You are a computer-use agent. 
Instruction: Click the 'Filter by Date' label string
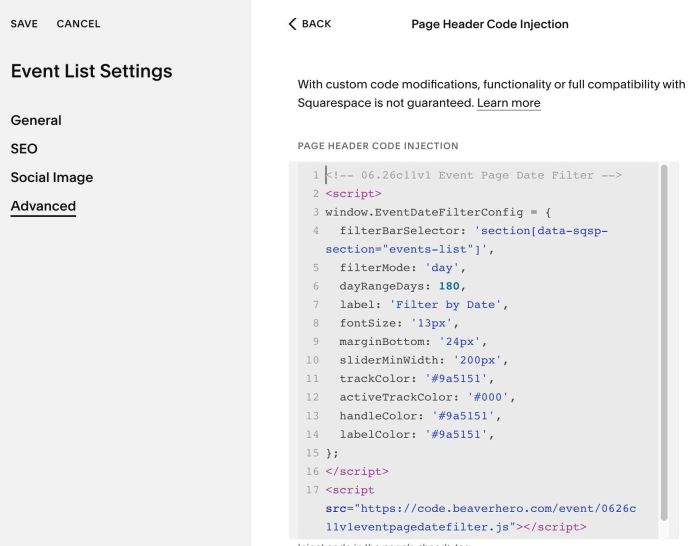(446, 305)
